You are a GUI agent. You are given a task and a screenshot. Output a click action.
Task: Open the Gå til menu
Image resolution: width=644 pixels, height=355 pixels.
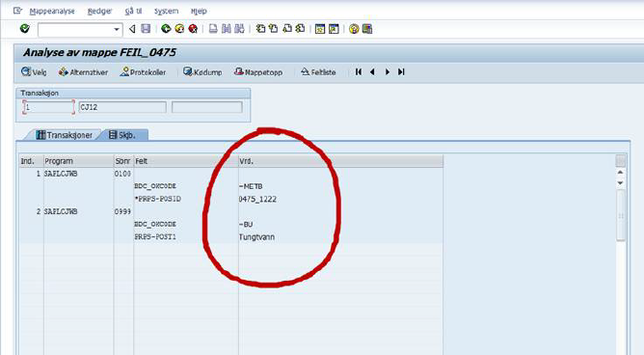[133, 12]
